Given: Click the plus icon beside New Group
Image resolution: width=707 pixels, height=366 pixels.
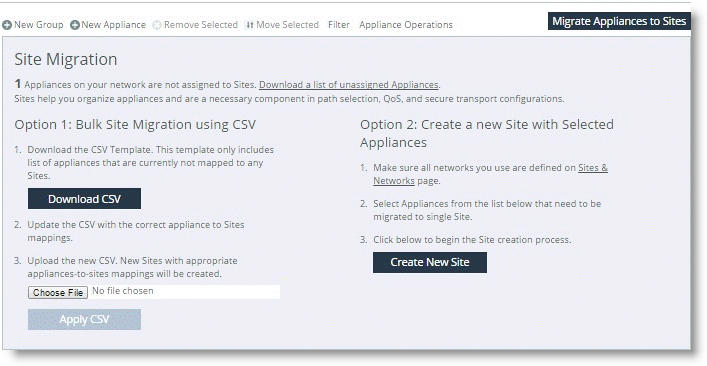Looking at the screenshot, I should pos(7,25).
